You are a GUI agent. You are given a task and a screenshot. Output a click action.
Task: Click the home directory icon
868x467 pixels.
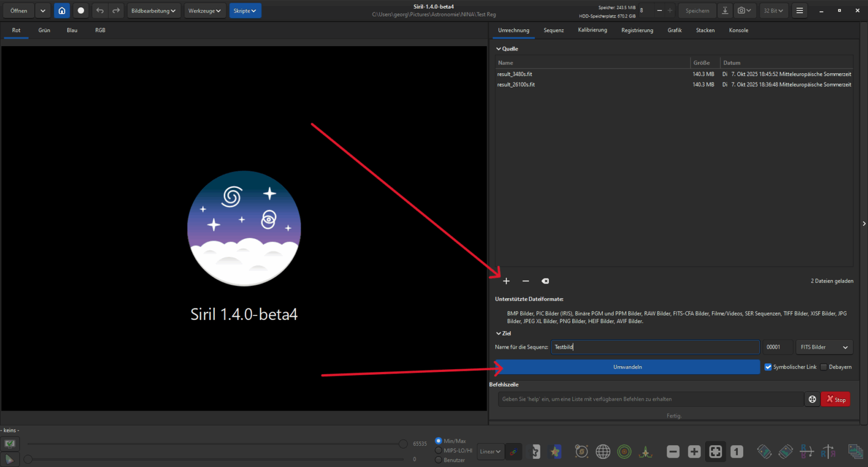click(x=62, y=11)
